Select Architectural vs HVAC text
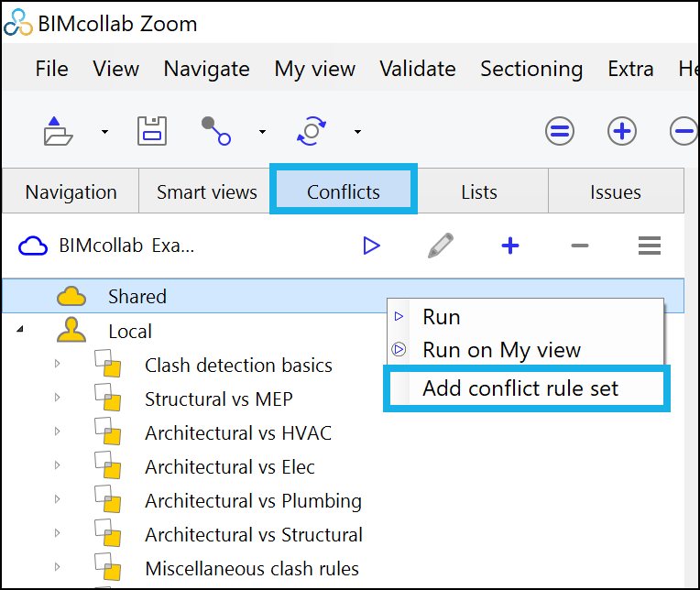 click(238, 433)
